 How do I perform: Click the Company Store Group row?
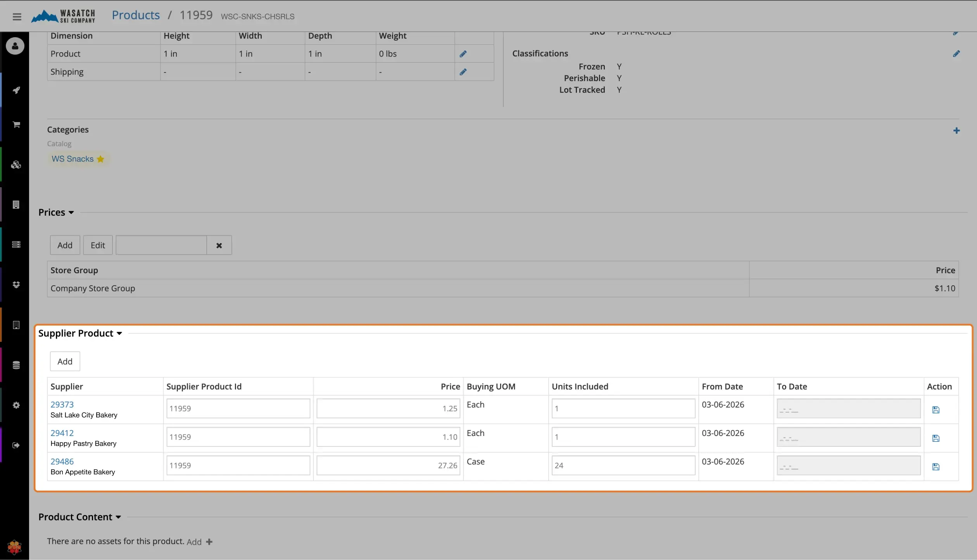point(503,288)
